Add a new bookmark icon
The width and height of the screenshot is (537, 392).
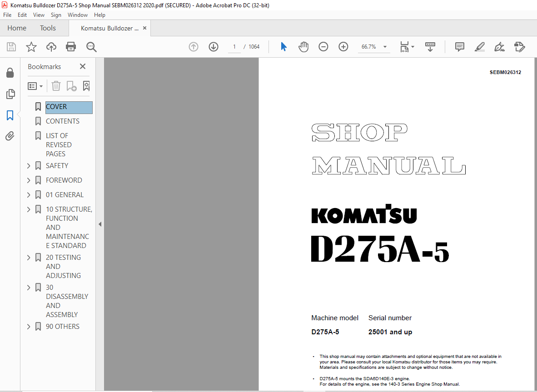71,86
